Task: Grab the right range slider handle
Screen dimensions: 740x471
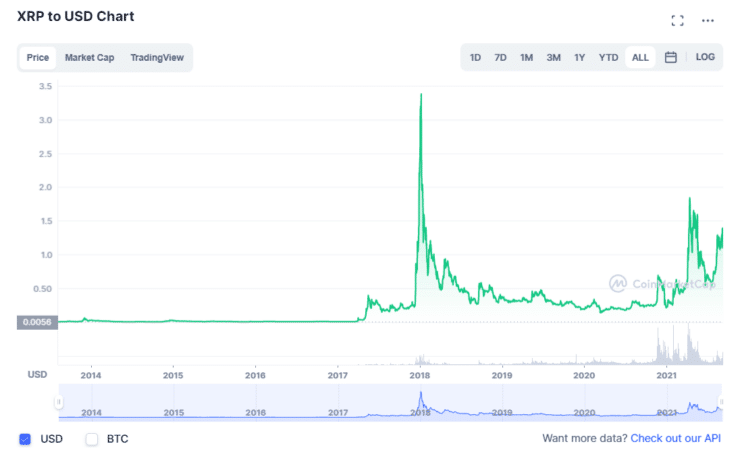Action: pos(721,402)
